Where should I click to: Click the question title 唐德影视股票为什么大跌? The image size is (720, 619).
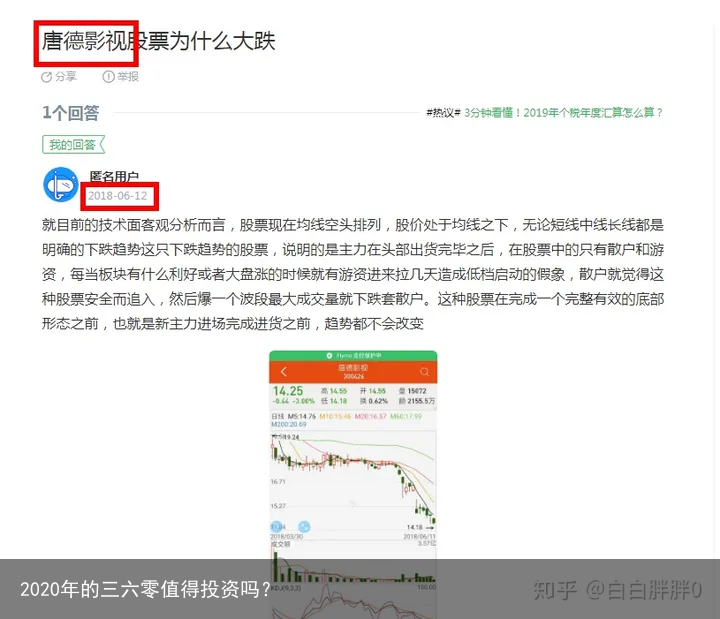pos(158,41)
